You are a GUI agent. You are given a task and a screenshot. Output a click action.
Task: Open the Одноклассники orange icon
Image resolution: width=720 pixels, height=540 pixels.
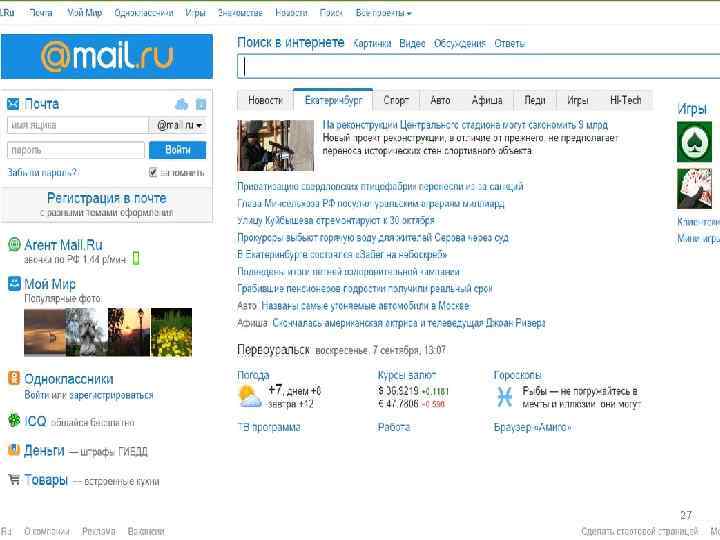14,378
